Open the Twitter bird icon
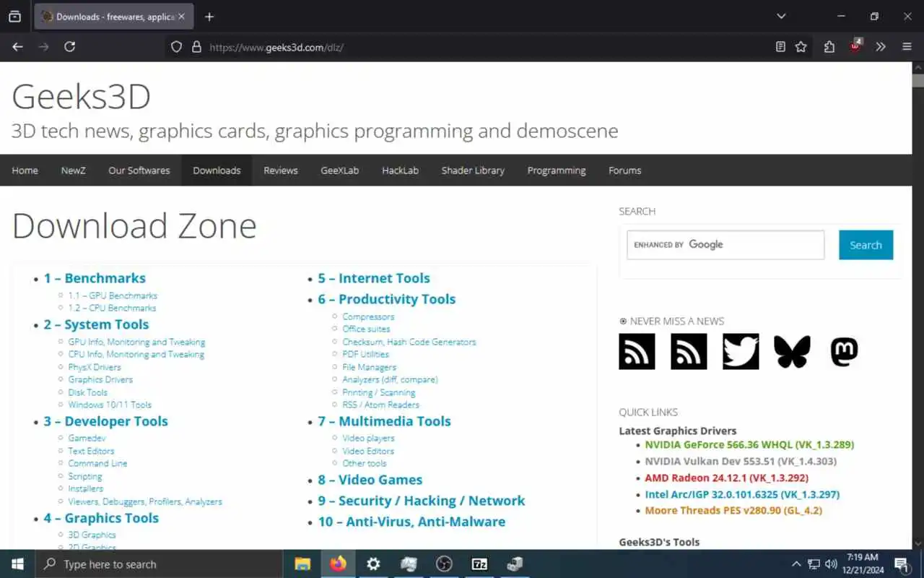Screen dimensions: 924x578 click(741, 352)
